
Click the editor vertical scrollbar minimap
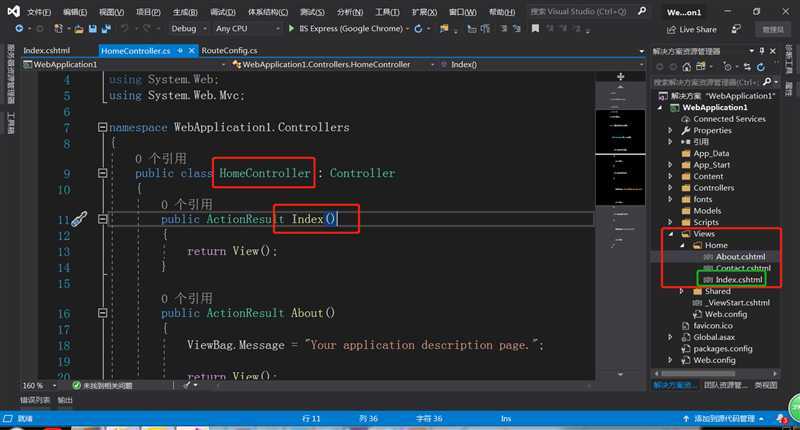620,224
